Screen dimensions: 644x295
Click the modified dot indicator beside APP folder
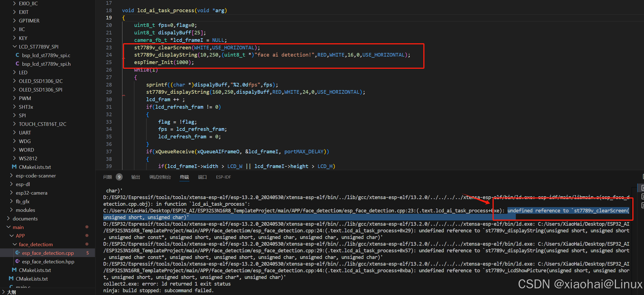coord(87,236)
